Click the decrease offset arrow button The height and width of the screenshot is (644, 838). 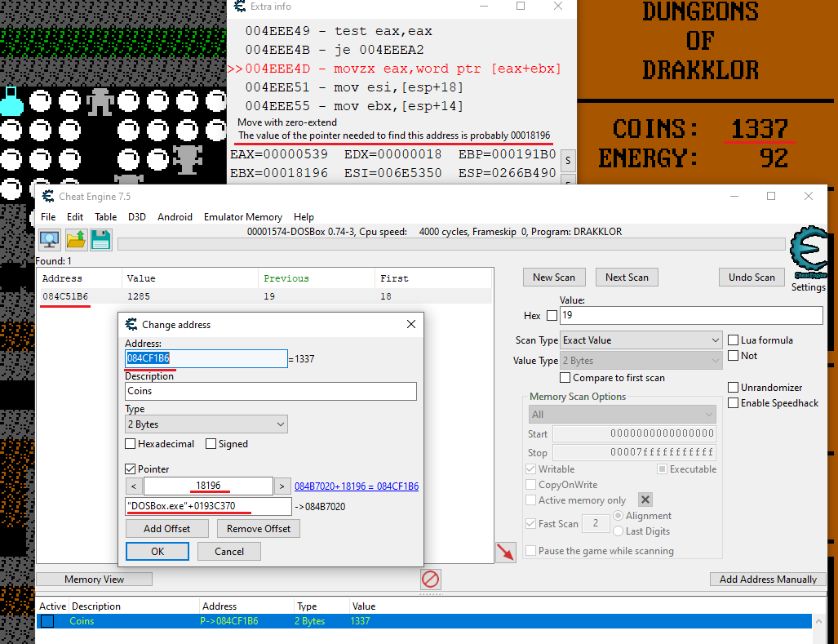134,486
